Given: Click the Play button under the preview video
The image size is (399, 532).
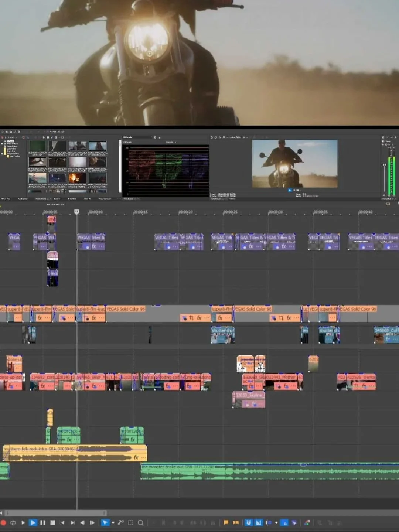Looking at the screenshot, I should coord(290,190).
